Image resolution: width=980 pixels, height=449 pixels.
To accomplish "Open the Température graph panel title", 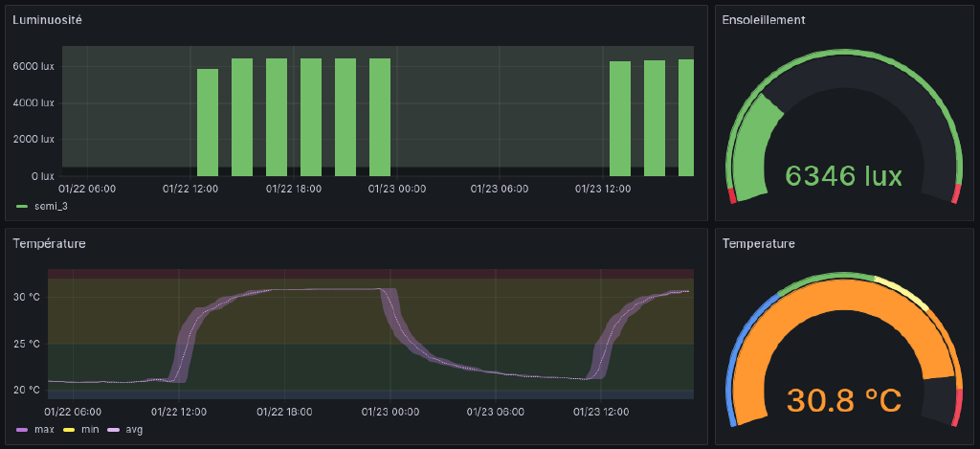I will (49, 243).
